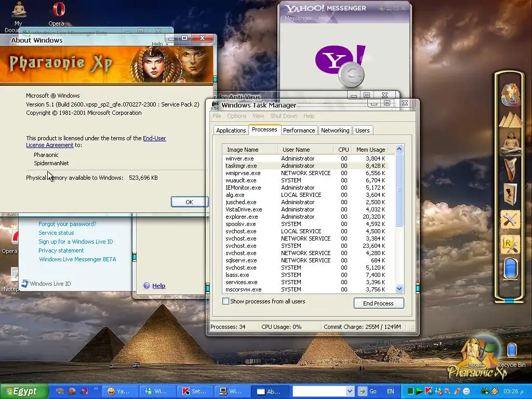Open the Nefertiti book dock icon
This screenshot has height=399, width=532.
pos(511,194)
